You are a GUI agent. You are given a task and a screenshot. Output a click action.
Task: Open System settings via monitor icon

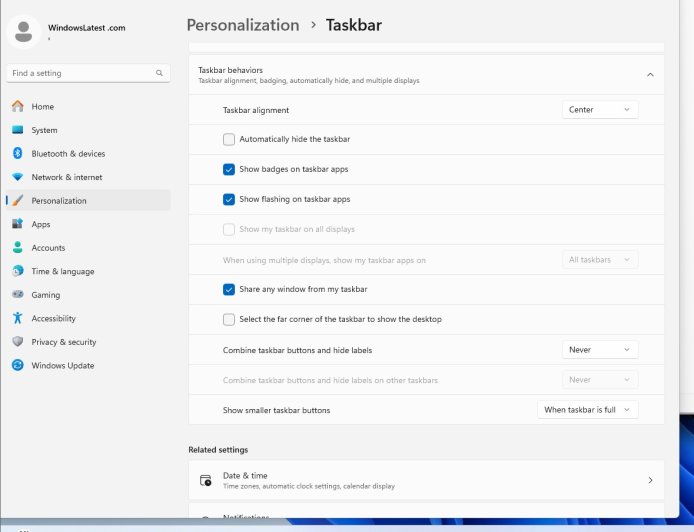[17, 130]
